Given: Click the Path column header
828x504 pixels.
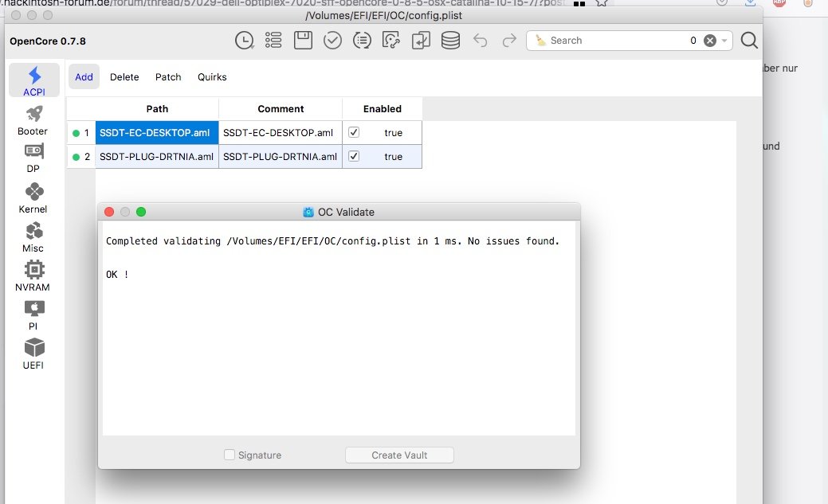Looking at the screenshot, I should click(x=157, y=109).
